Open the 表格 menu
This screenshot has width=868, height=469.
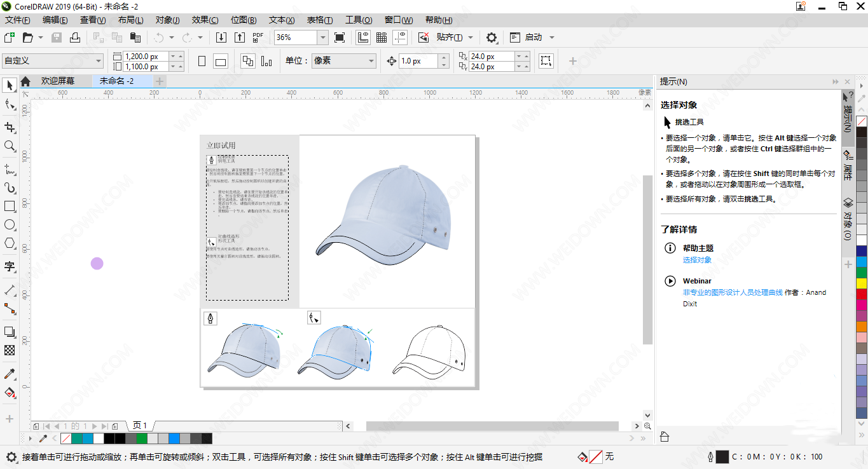(x=319, y=20)
